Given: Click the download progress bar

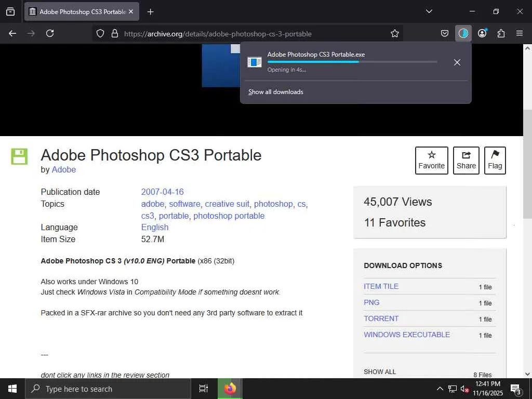Looking at the screenshot, I should pyautogui.click(x=352, y=62).
